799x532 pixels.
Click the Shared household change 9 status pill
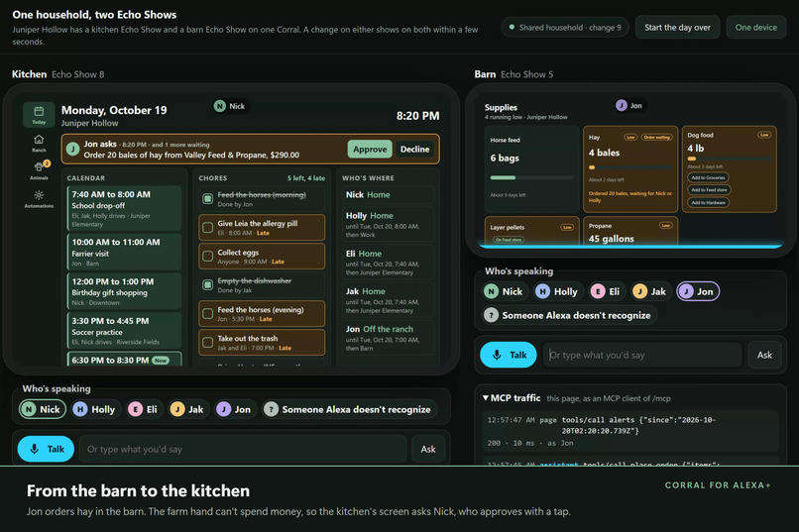565,28
